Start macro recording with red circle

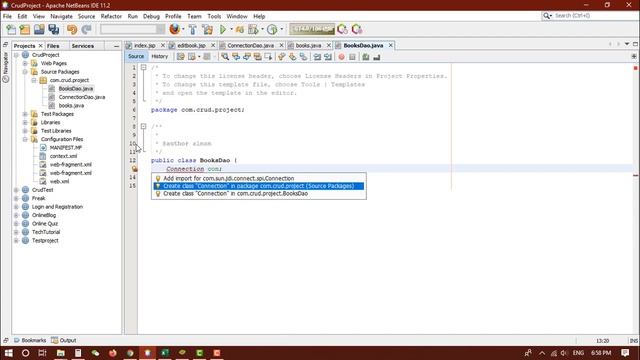click(342, 57)
